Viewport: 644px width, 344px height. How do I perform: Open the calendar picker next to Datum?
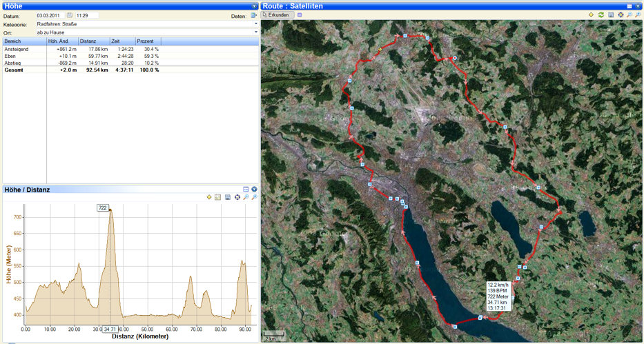coord(69,15)
